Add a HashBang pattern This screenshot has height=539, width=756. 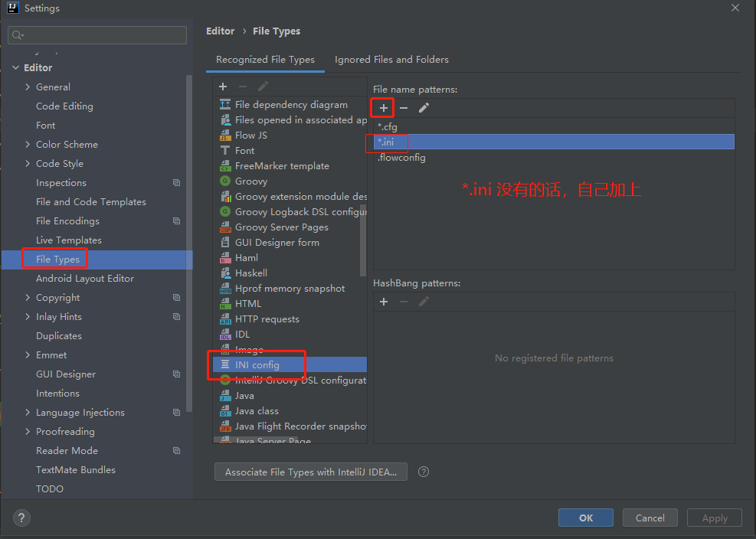384,302
